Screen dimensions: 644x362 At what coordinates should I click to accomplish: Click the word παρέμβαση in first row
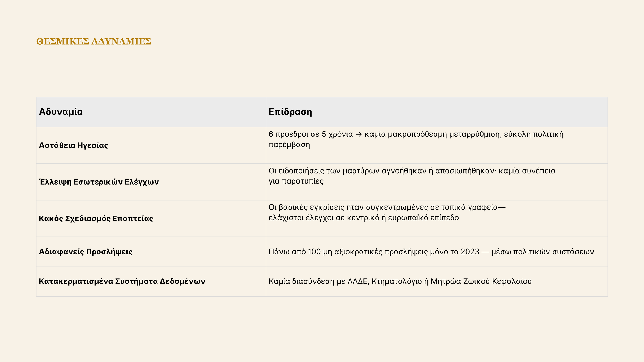point(289,145)
